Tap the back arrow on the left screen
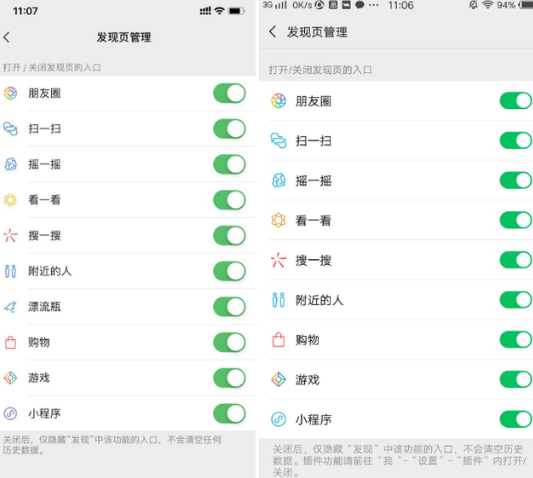The image size is (533, 478). pos(6,37)
